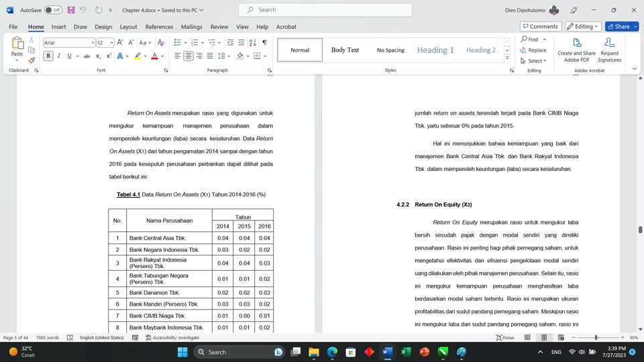This screenshot has width=644, height=362.
Task: Click the spelling proofing icon in status bar
Action: point(70,337)
